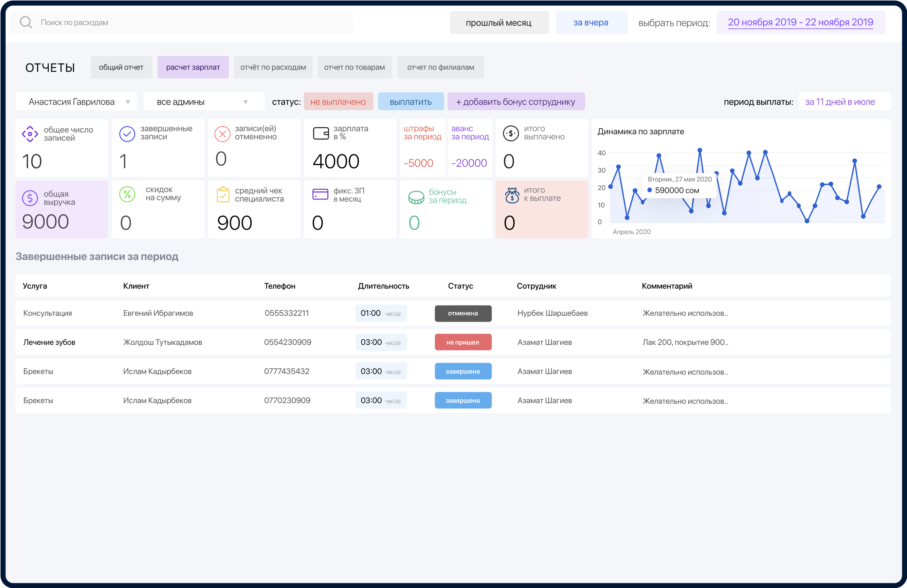Switch to отчёт по расходам tab
The image size is (907, 588).
[x=273, y=67]
